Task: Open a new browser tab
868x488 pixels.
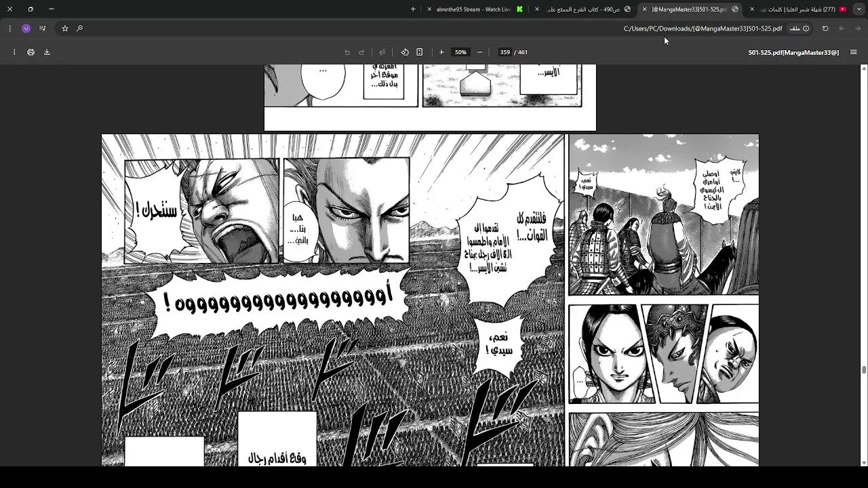Action: [x=413, y=9]
